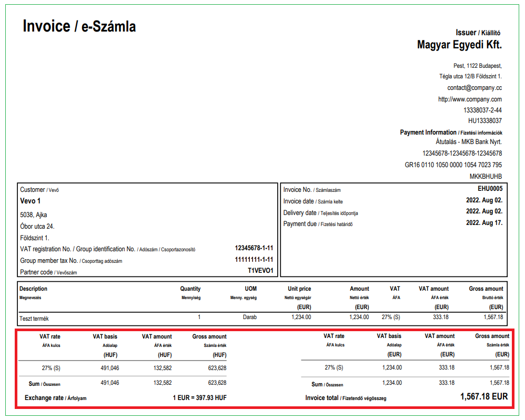Click the Delivery date label
525x420 pixels.
[320, 213]
